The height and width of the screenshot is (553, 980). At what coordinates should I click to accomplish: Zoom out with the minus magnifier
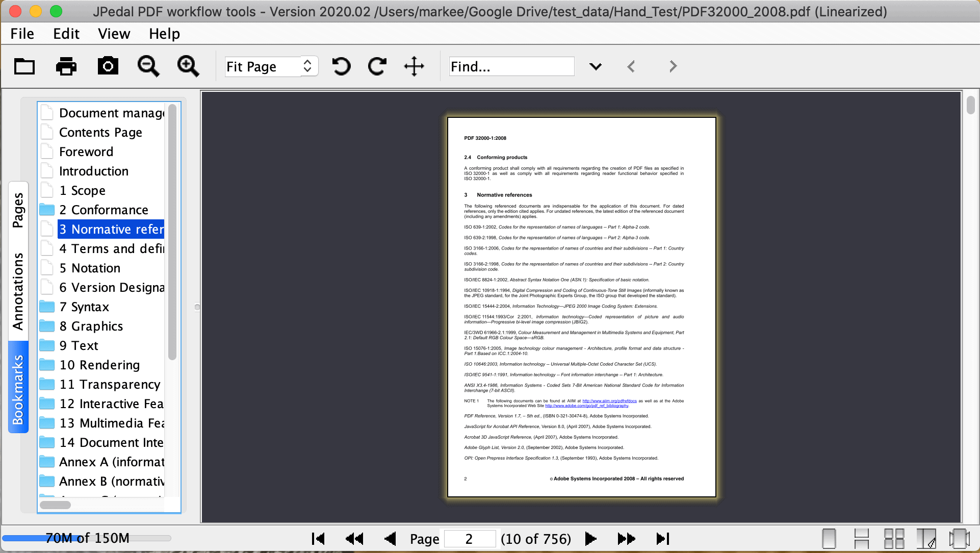tap(148, 66)
